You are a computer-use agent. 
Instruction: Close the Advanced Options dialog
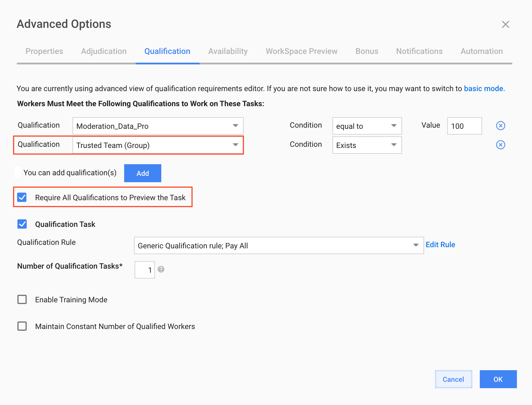click(x=506, y=24)
